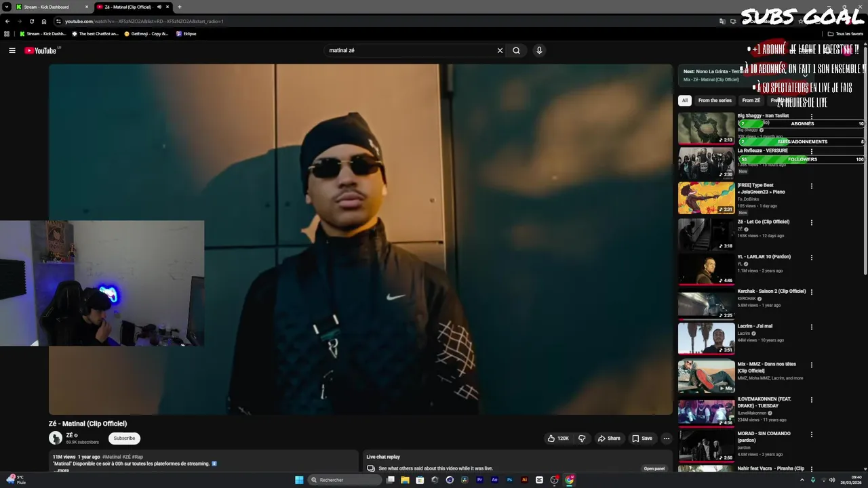Select the From the series chip
The height and width of the screenshot is (488, 868).
[715, 100]
